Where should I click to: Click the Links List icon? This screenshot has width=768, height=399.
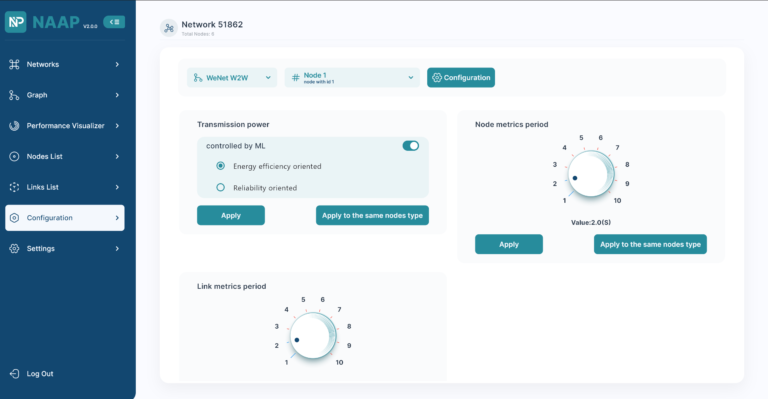click(x=14, y=187)
